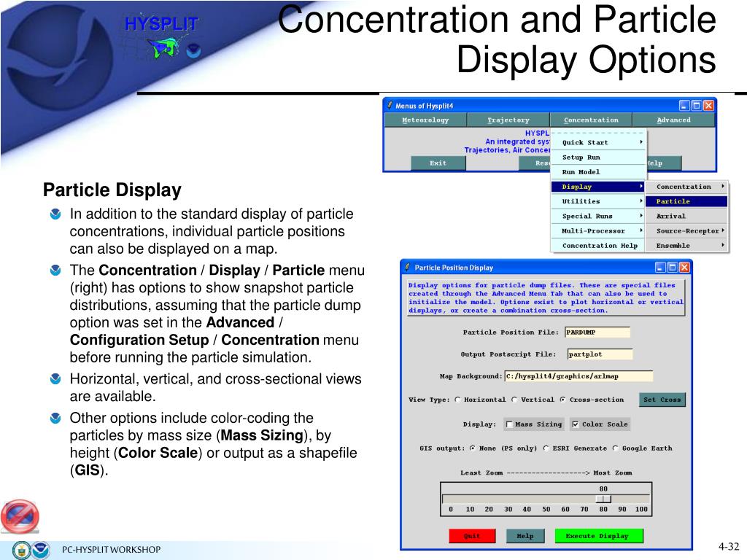Click the Particle Position File field
This screenshot has width=747, height=560.
(x=597, y=332)
